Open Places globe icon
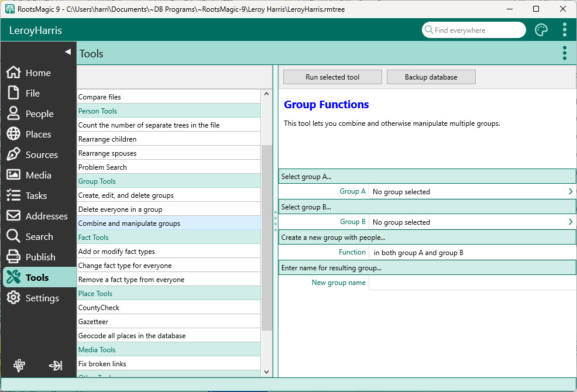577x392 pixels. point(13,135)
